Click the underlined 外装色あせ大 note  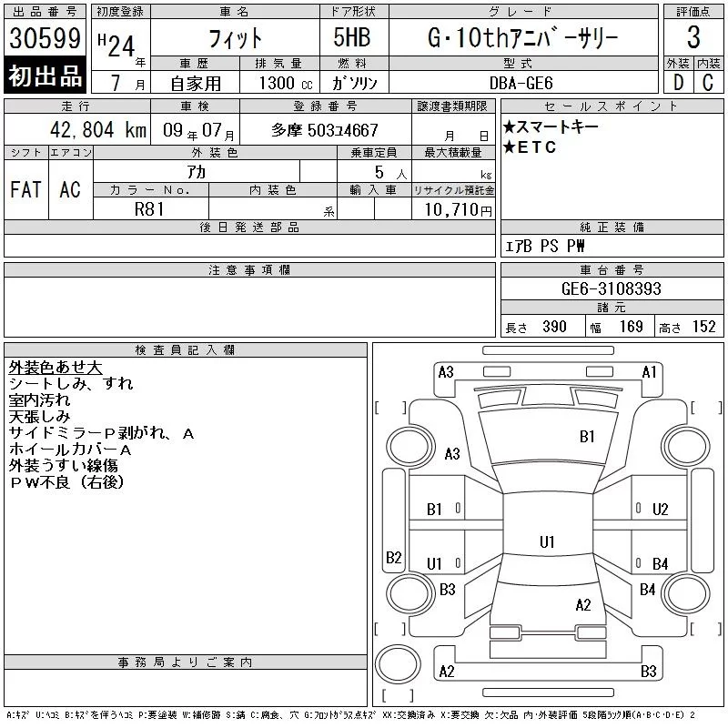point(56,368)
